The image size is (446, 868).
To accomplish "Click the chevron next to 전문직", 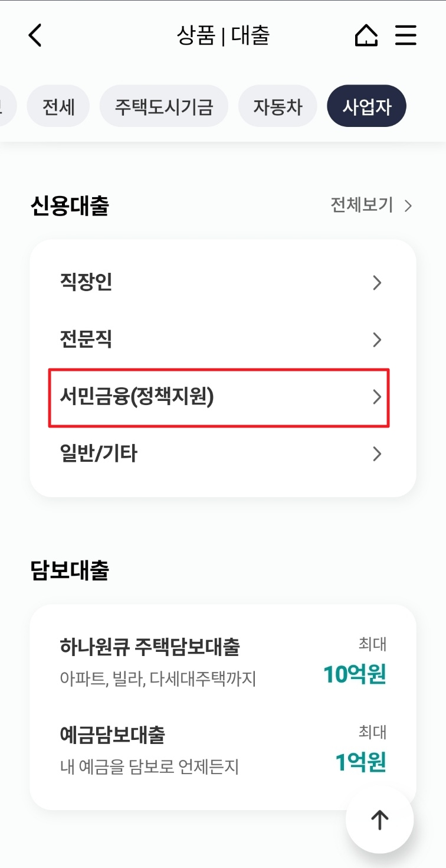I will 377,340.
